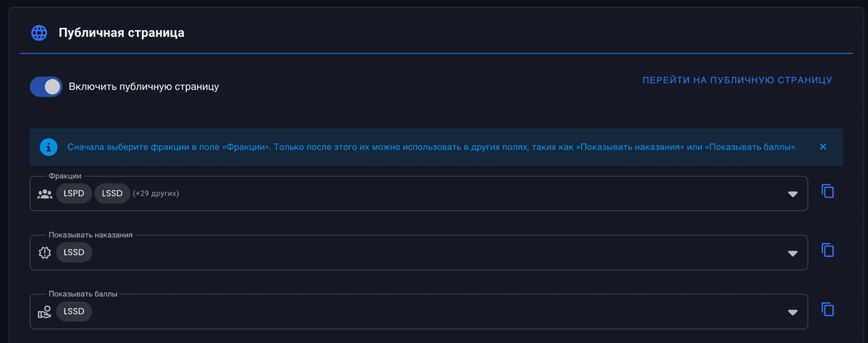Select the LSSD chip in Показывать баллы
The height and width of the screenshot is (343, 868).
(x=74, y=312)
